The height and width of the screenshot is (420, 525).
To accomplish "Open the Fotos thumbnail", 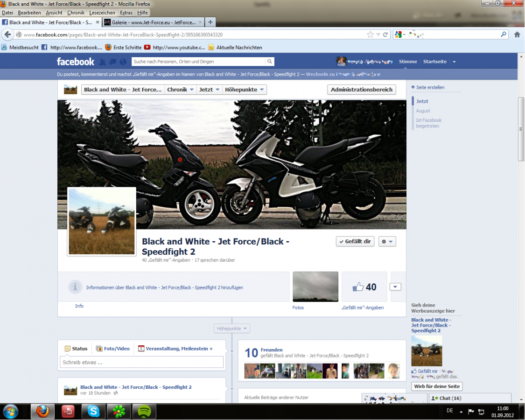I will tap(315, 287).
